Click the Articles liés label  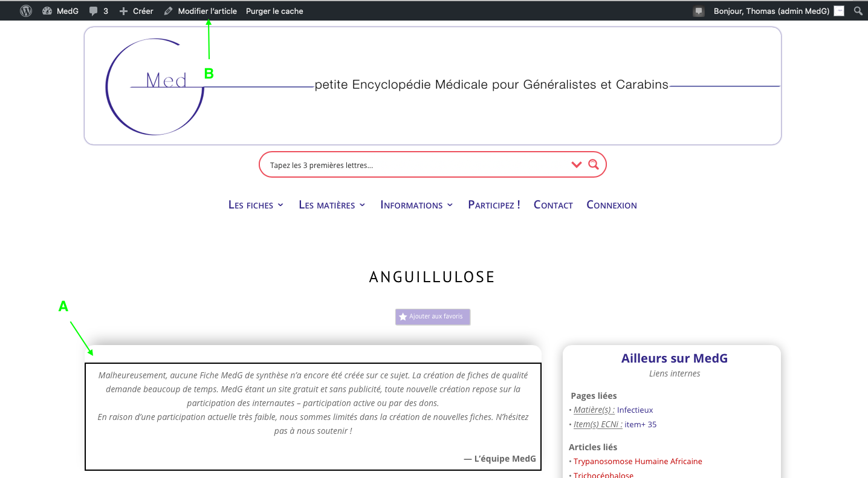pyautogui.click(x=593, y=447)
